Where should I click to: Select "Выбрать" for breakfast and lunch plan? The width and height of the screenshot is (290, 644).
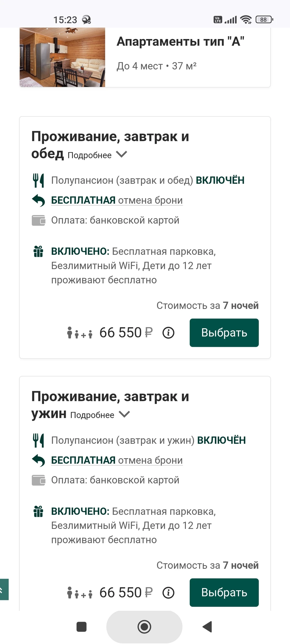pos(224,333)
